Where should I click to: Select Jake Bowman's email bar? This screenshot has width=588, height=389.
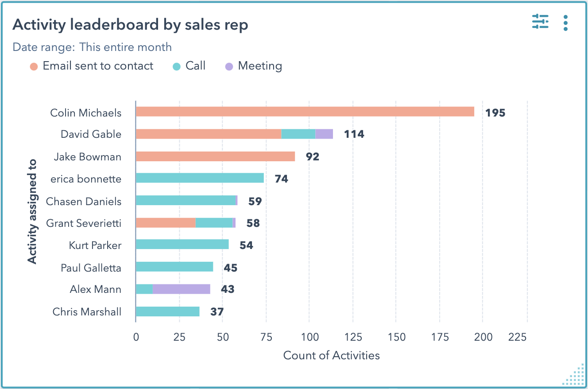[x=215, y=156]
